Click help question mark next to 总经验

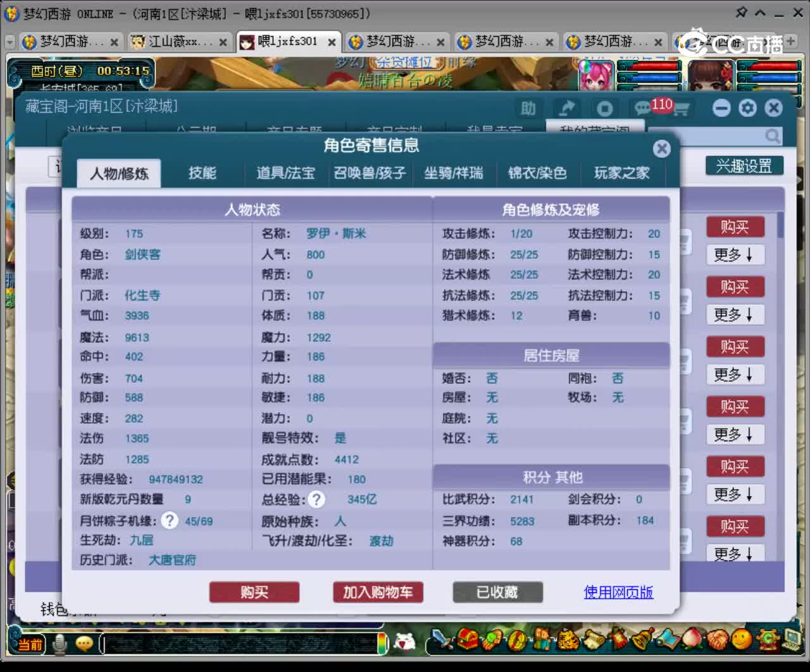point(316,499)
